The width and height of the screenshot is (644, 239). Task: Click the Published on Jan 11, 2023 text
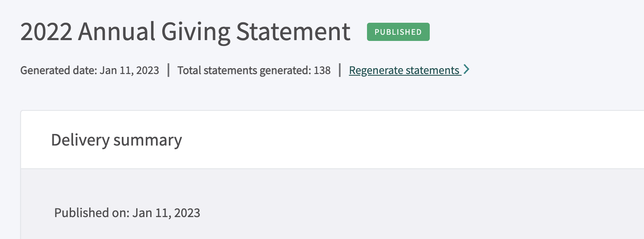pyautogui.click(x=127, y=213)
